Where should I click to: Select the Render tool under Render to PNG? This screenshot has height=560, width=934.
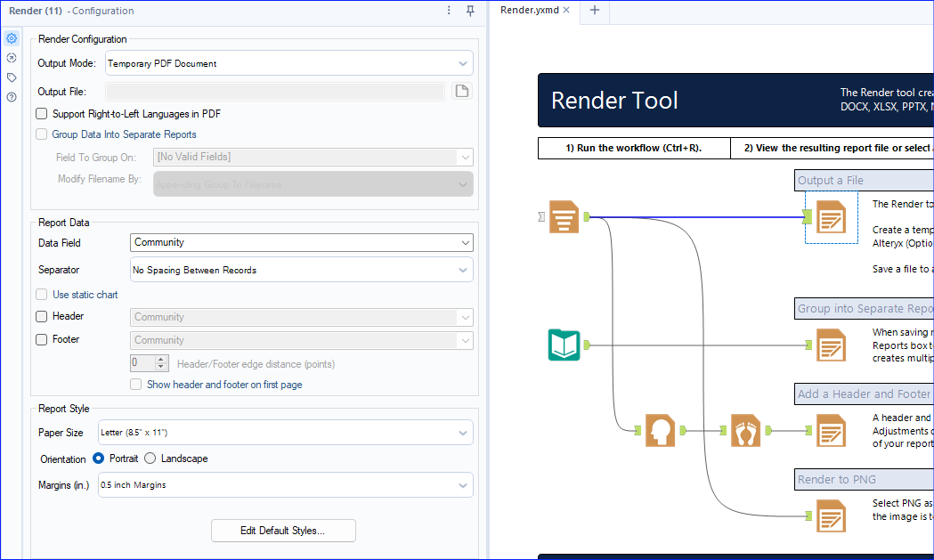tap(831, 515)
